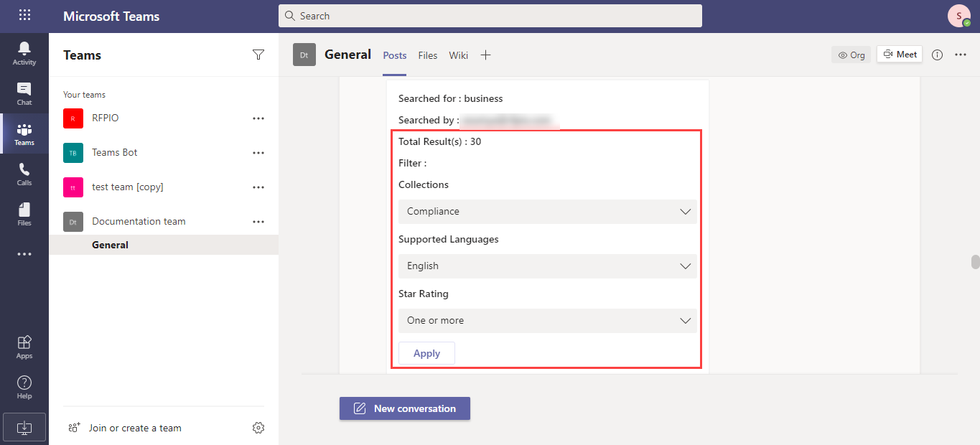The height and width of the screenshot is (445, 980).
Task: Open channel more options ellipsis
Action: click(x=961, y=55)
